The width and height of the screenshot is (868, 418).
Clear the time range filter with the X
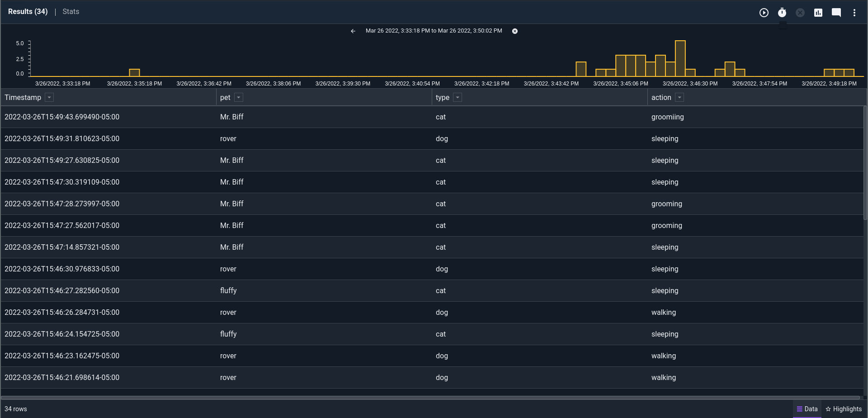(515, 31)
